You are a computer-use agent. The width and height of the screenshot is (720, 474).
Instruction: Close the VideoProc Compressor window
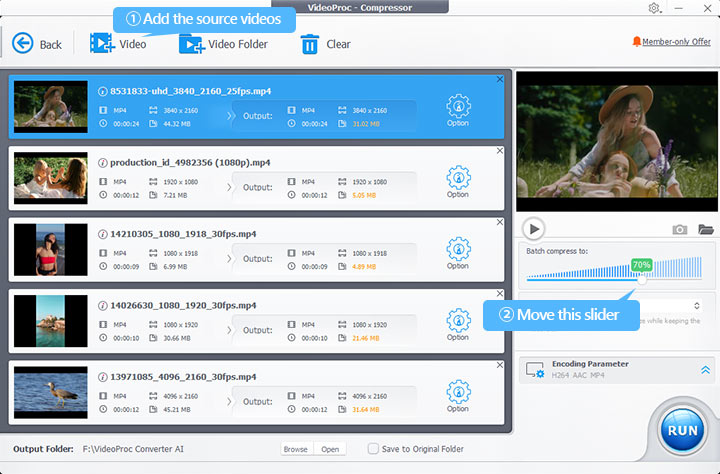[707, 8]
